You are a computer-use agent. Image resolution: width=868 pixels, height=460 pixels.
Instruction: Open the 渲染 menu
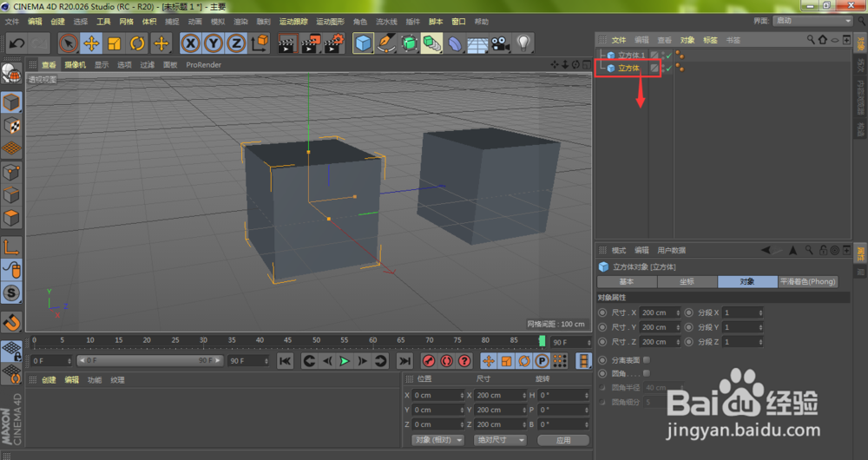click(x=240, y=22)
